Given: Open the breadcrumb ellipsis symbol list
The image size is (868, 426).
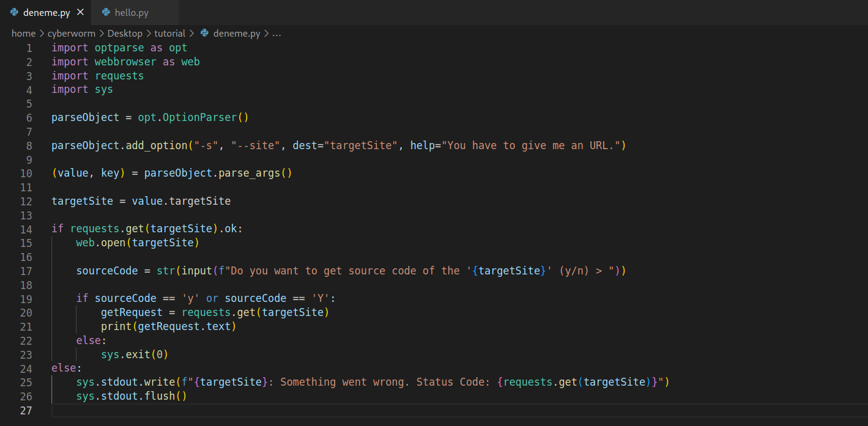Looking at the screenshot, I should point(276,34).
